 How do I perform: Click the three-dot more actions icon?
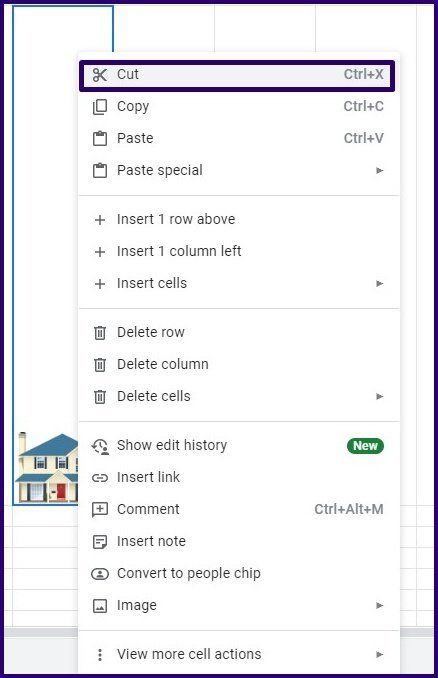point(100,655)
